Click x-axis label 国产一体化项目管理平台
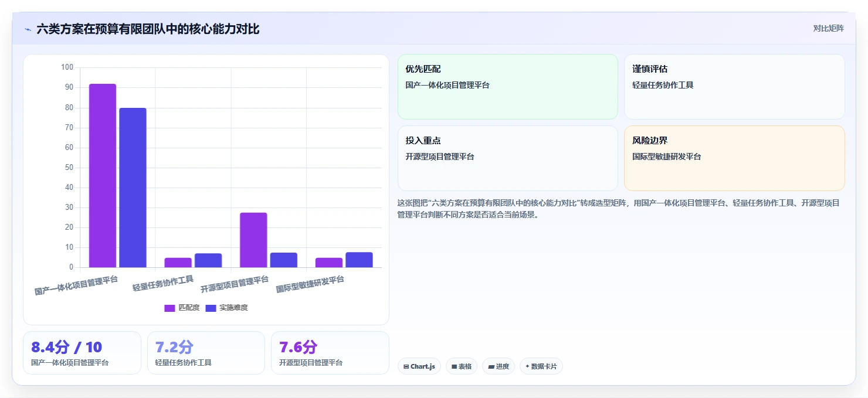 point(76,285)
